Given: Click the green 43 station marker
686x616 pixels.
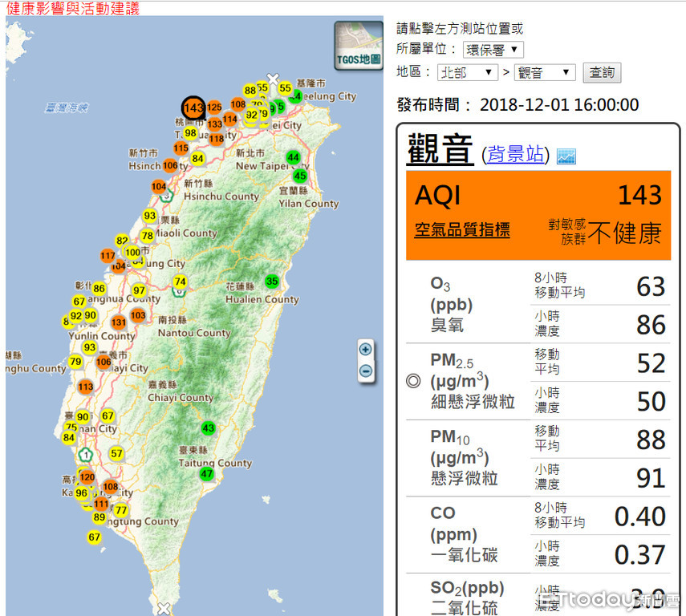Looking at the screenshot, I should [x=209, y=428].
